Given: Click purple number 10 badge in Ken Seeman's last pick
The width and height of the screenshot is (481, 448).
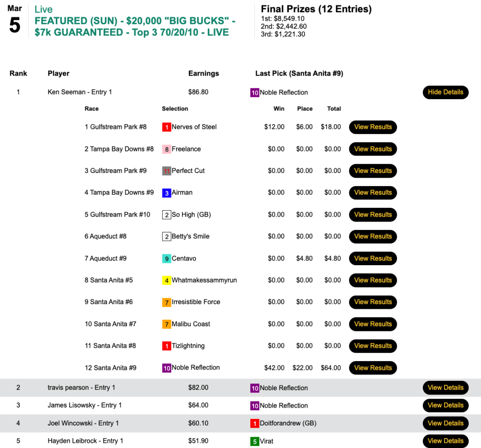Looking at the screenshot, I should pos(255,93).
